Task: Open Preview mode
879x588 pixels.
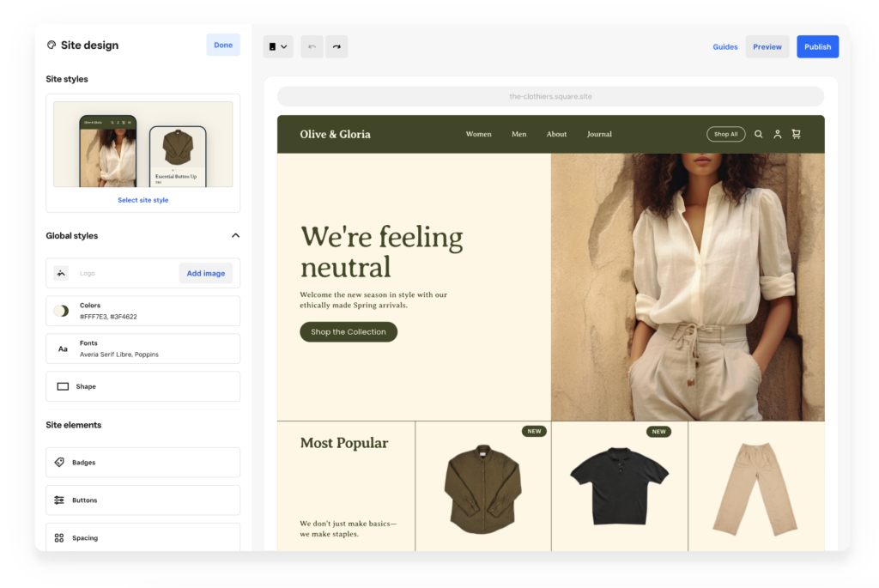Action: click(x=767, y=46)
